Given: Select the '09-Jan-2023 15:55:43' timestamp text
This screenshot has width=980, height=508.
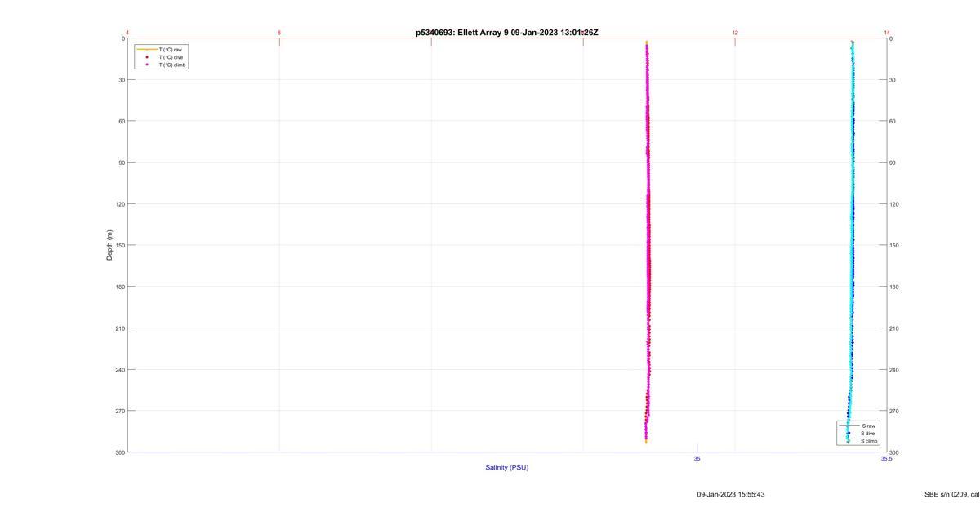Looking at the screenshot, I should pyautogui.click(x=731, y=494).
